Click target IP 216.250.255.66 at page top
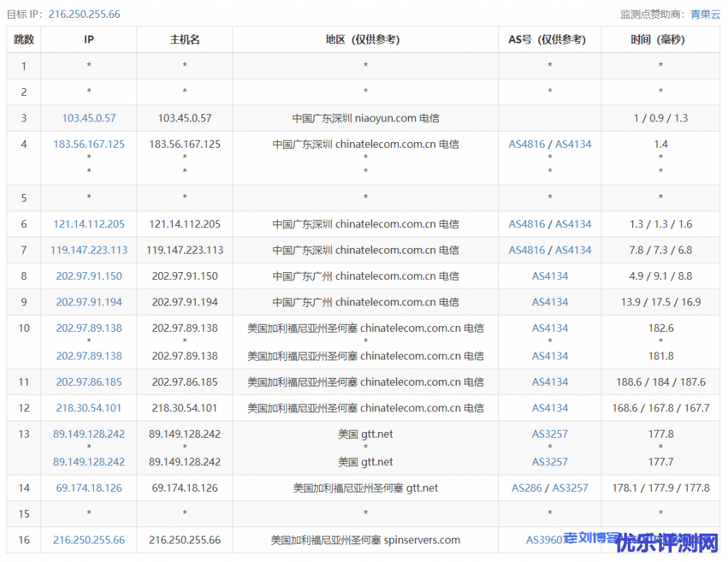The height and width of the screenshot is (562, 728). coord(84,14)
